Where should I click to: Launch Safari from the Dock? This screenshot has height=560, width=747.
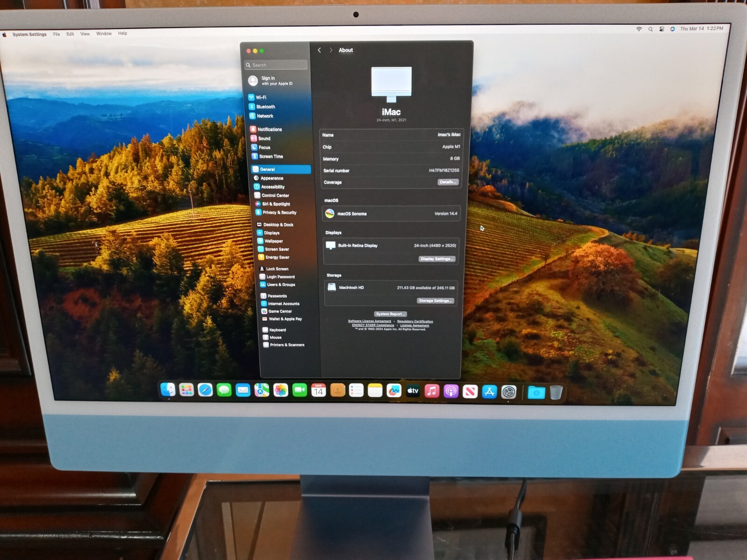[205, 390]
